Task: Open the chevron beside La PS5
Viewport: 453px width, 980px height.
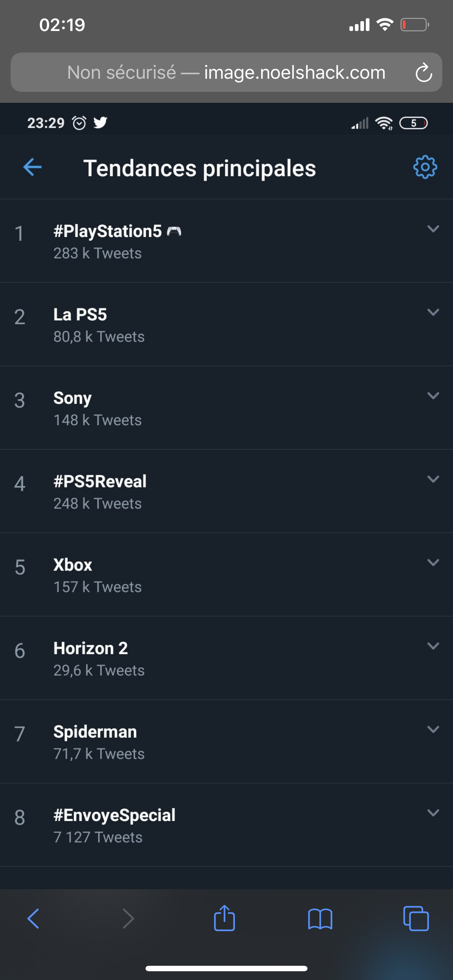Action: point(433,312)
